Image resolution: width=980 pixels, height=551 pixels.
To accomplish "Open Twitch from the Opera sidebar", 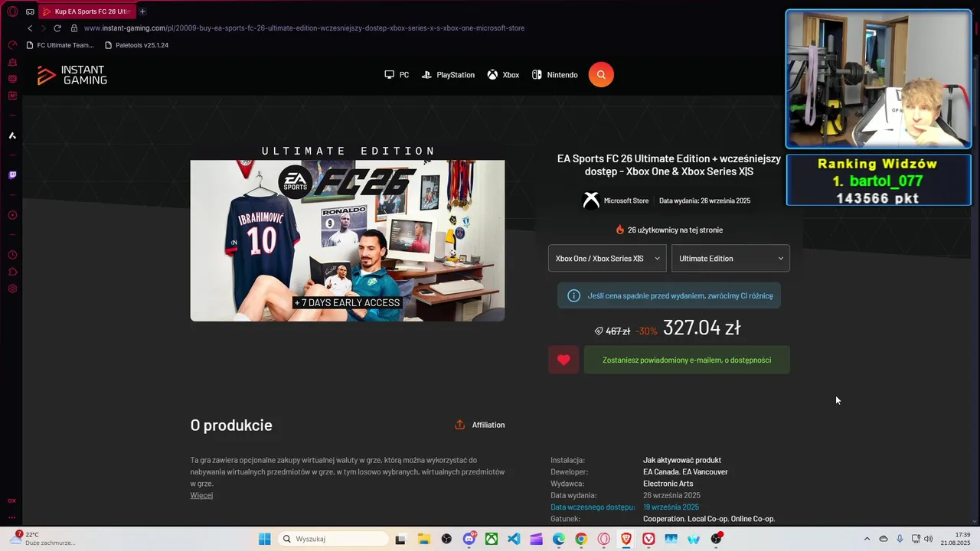I will (x=12, y=175).
